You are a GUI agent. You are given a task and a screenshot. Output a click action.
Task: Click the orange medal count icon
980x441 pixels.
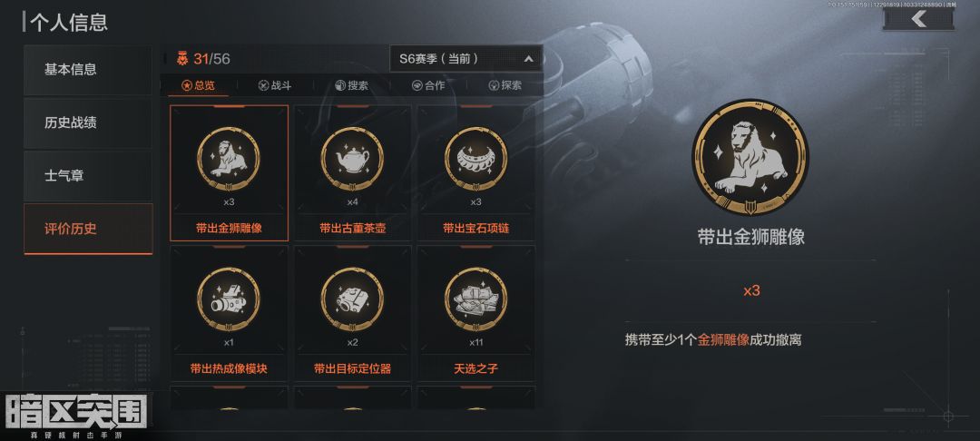[181, 59]
